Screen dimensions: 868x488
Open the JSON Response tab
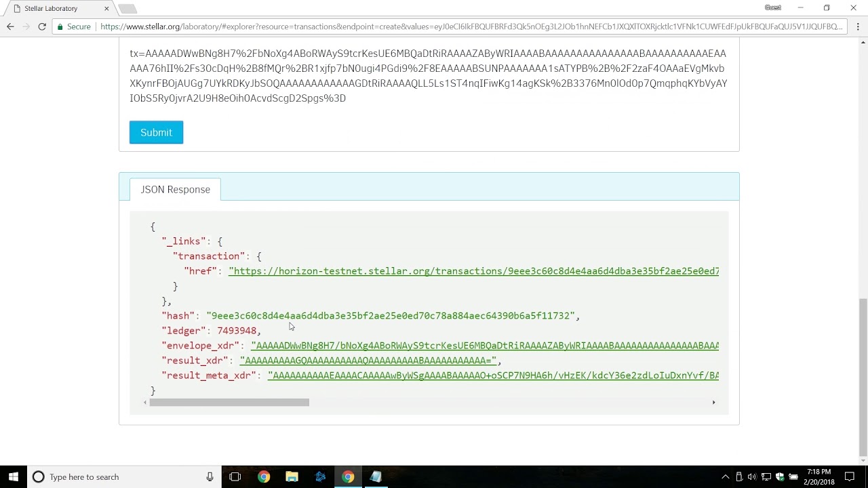(175, 189)
